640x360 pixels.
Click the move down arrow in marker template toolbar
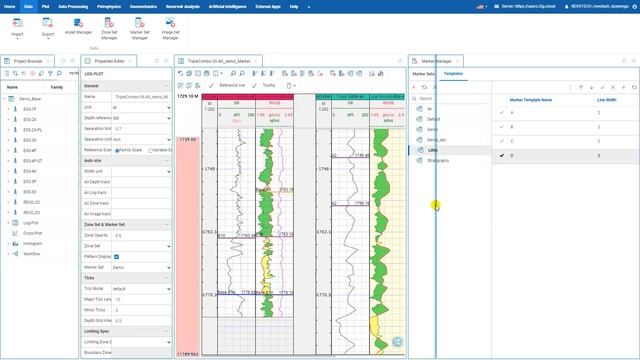(x=591, y=87)
